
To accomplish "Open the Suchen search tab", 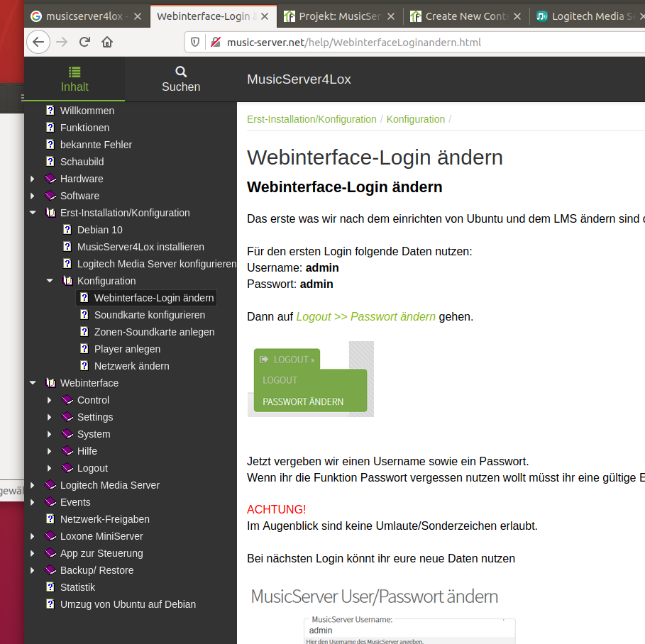I will point(181,79).
